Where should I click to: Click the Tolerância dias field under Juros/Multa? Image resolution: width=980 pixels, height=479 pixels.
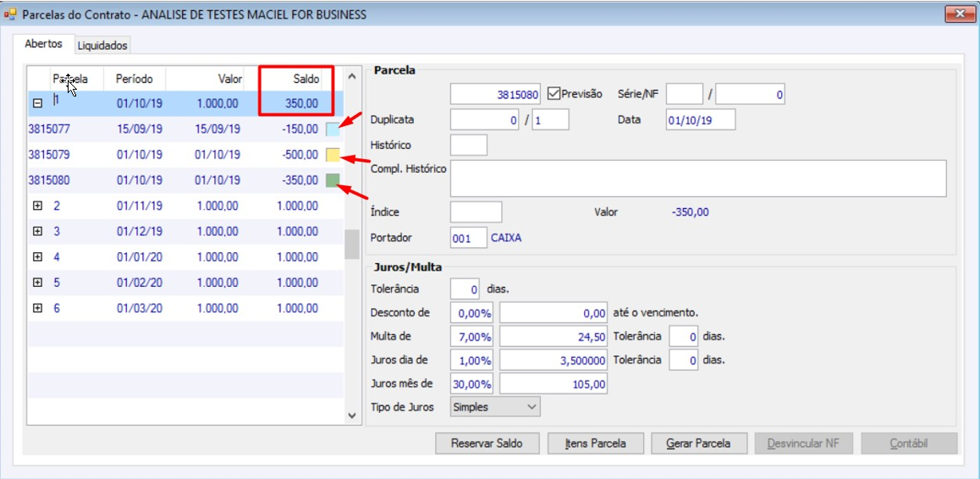point(465,289)
